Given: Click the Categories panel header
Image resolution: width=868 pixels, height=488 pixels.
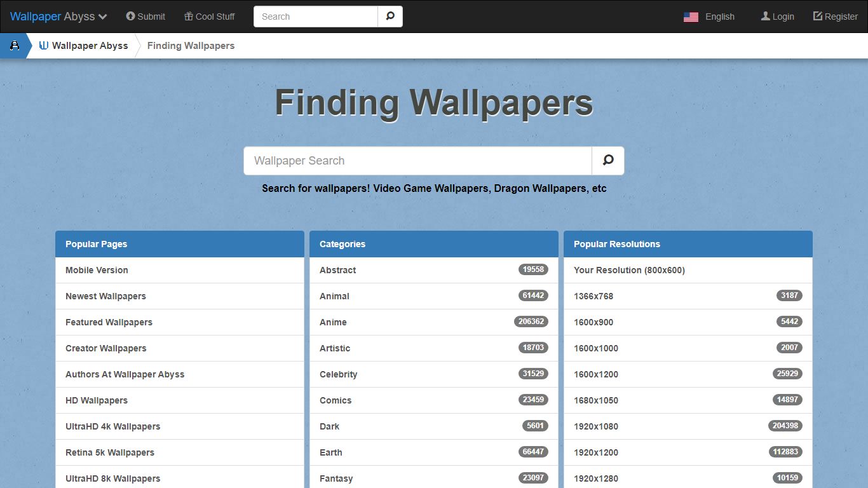Looking at the screenshot, I should point(434,244).
